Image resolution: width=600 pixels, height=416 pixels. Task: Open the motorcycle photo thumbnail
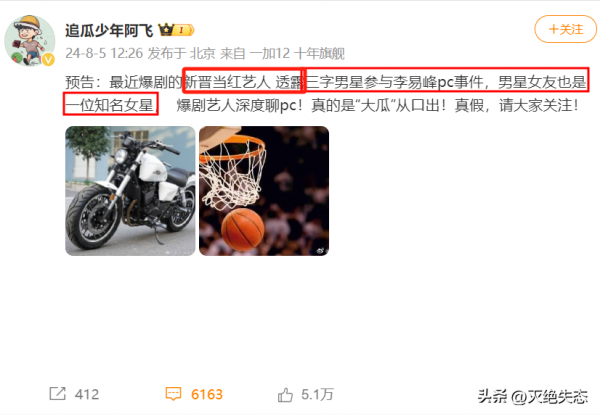(x=130, y=191)
